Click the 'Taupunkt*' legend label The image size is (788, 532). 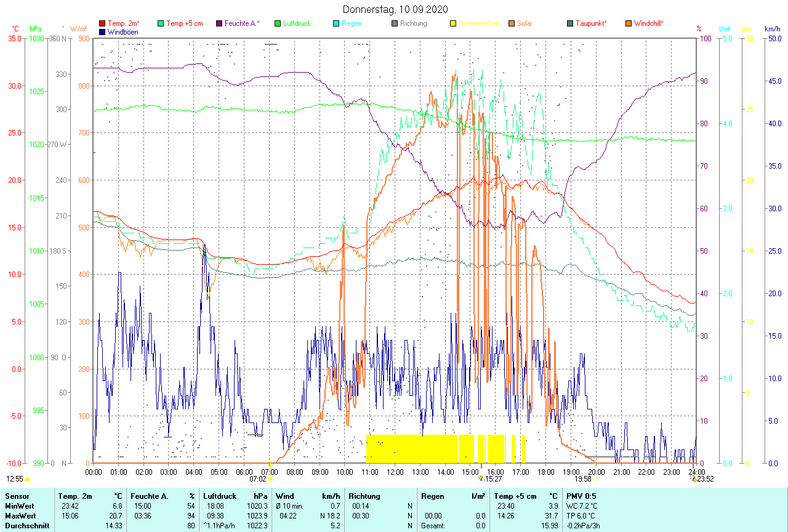pyautogui.click(x=591, y=24)
